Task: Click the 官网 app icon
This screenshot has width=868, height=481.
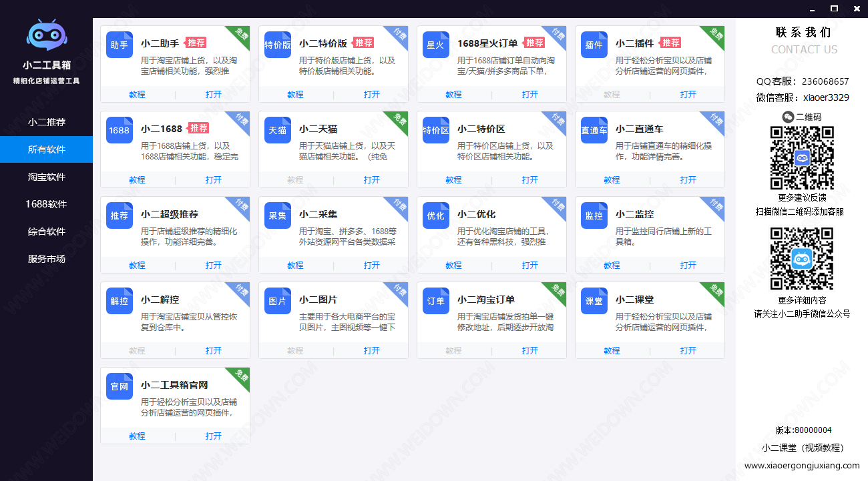Action: pos(120,386)
